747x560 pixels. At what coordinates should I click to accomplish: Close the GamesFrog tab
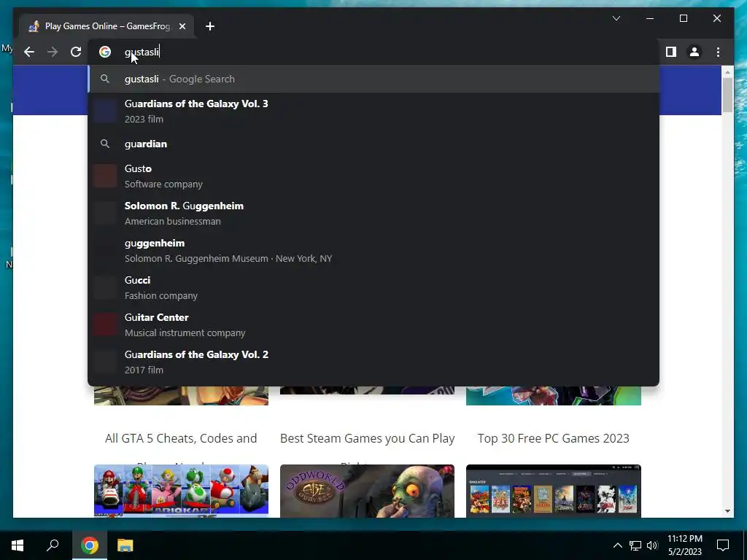[182, 26]
